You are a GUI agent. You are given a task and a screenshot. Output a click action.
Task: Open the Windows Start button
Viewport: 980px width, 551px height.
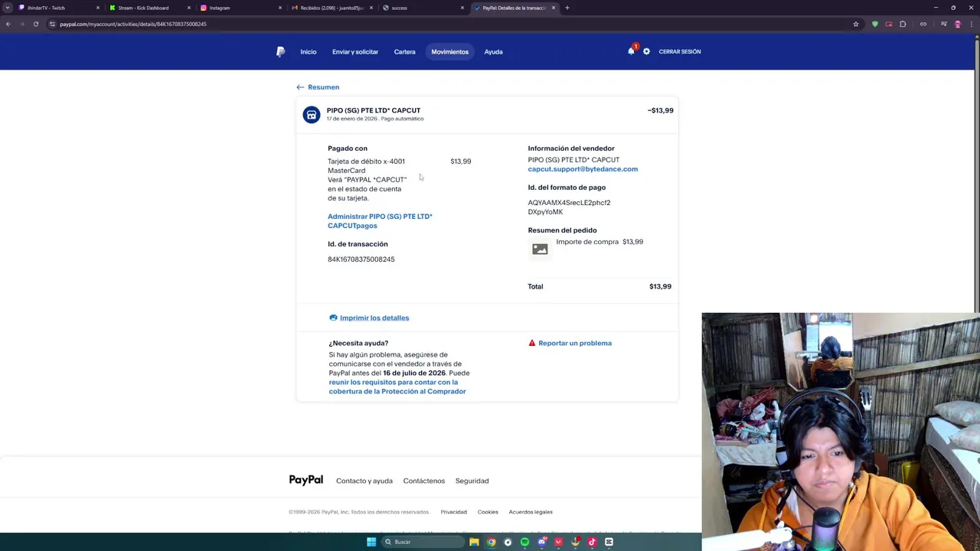click(371, 542)
